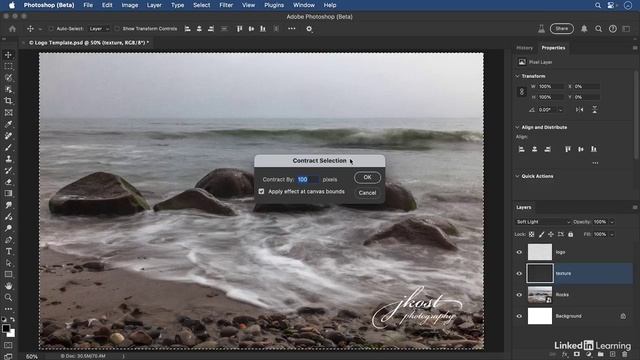Hide the logo layer
This screenshot has height=360, width=640.
point(519,252)
